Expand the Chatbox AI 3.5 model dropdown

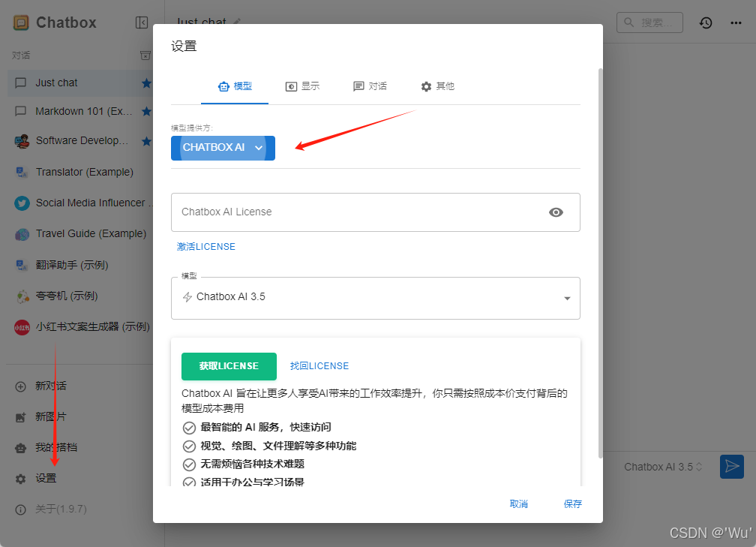[x=376, y=298]
